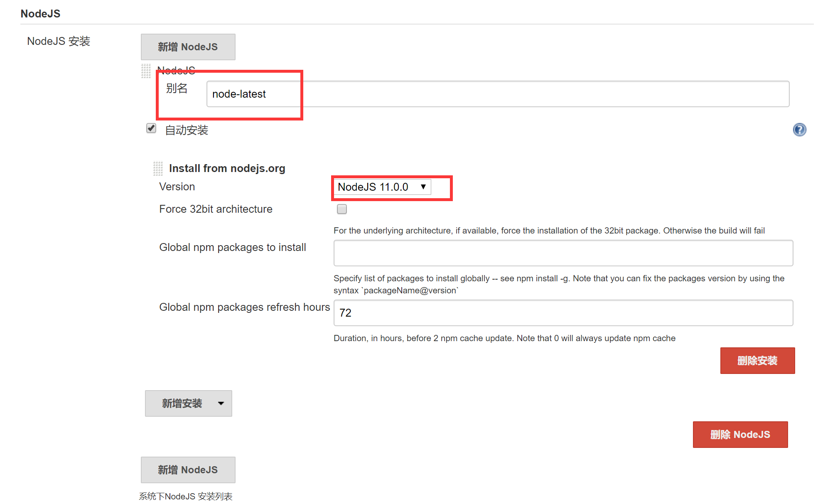The width and height of the screenshot is (818, 504).
Task: Click the 'Duration, in hours' help text
Action: point(504,338)
